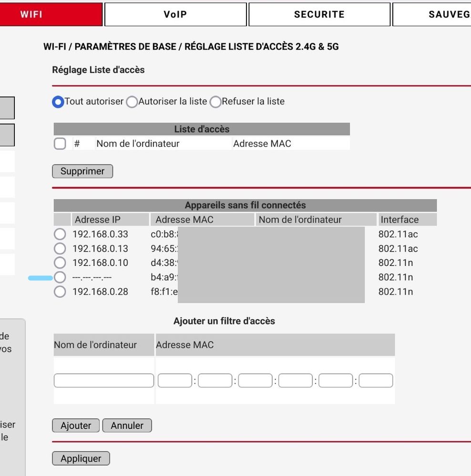Tick the access list header checkbox

click(60, 143)
